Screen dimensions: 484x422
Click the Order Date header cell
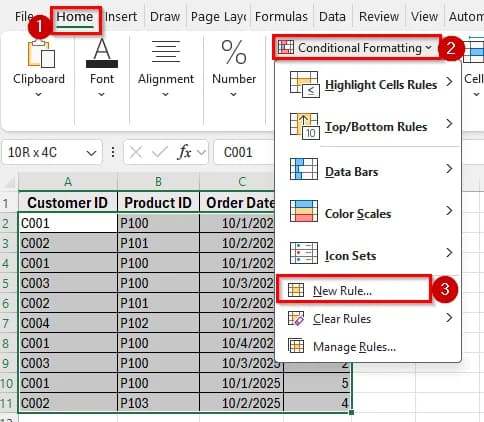(237, 203)
